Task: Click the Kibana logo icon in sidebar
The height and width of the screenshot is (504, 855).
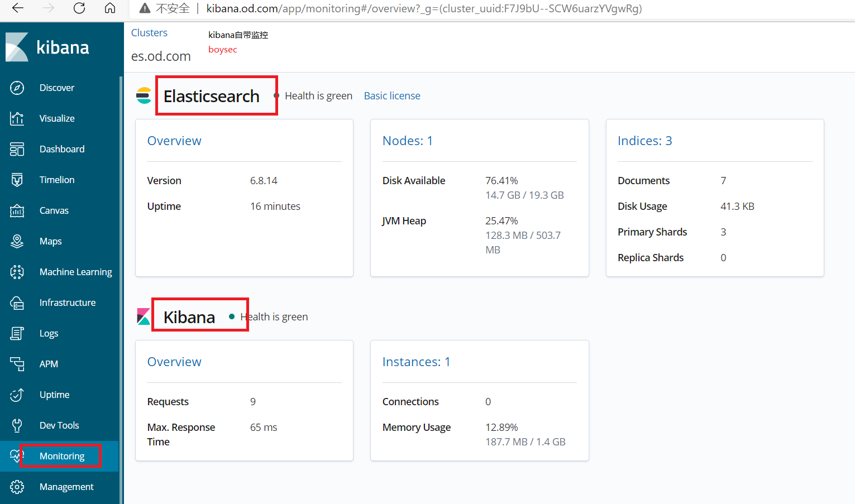Action: [x=17, y=47]
